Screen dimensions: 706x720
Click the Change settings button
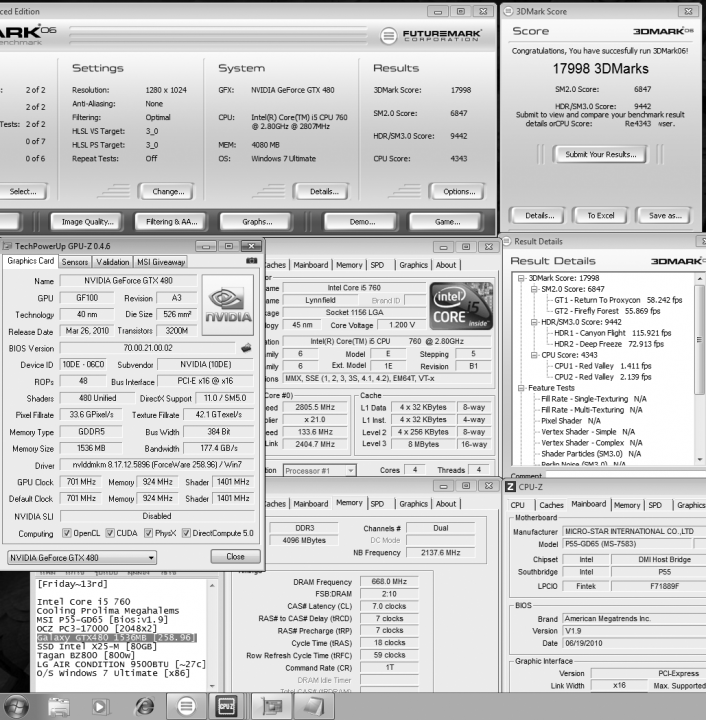tap(168, 191)
